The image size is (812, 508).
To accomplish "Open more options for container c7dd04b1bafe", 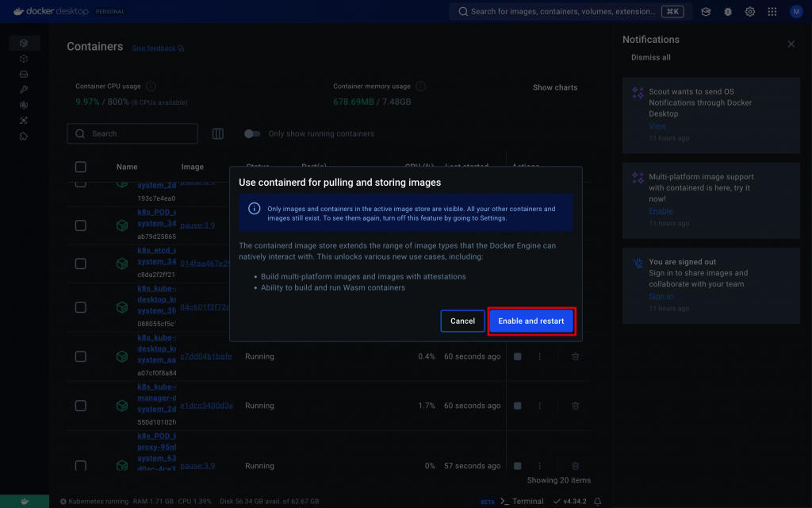I will (x=539, y=356).
